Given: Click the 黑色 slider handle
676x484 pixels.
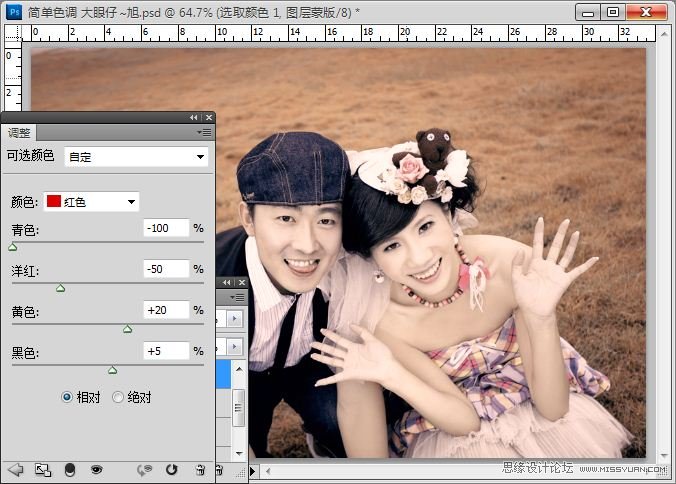Looking at the screenshot, I should click(x=113, y=370).
